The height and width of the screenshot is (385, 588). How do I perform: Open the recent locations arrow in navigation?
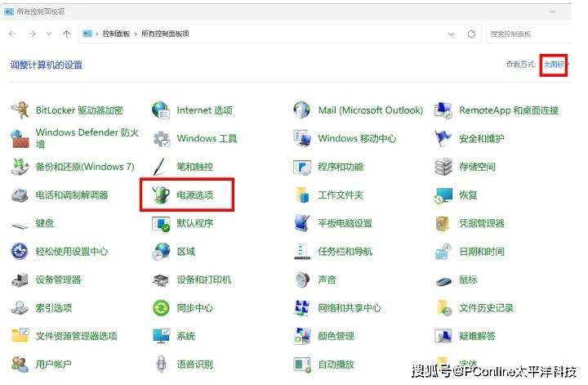(x=49, y=34)
